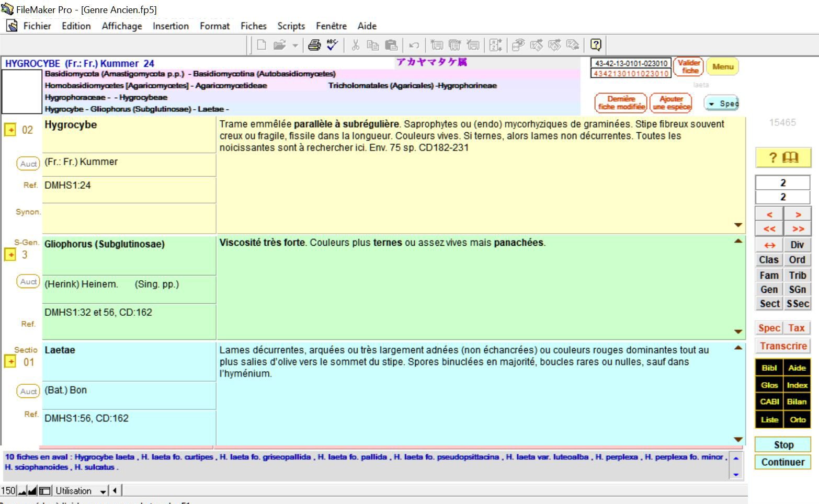Click the Sort A-Z toolbar icon
Image resolution: width=819 pixels, height=504 pixels.
pos(496,45)
